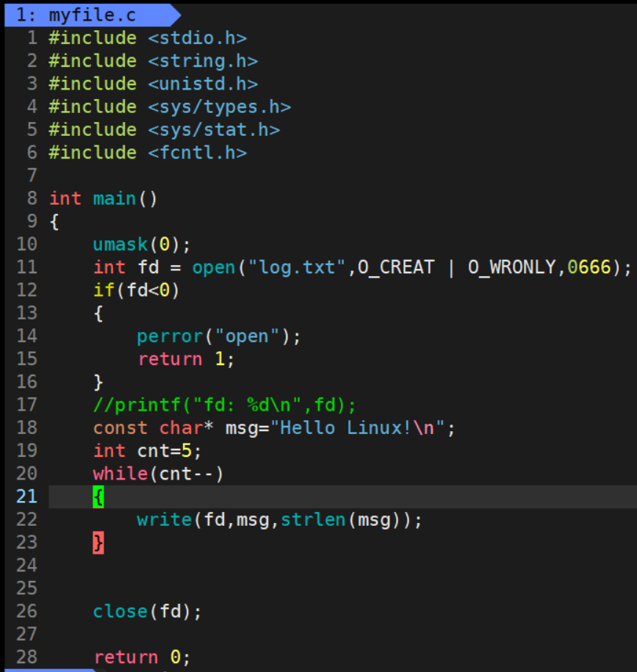This screenshot has width=637, height=672.
Task: Click the red-highlighted closing brace on line 23
Action: coord(98,543)
